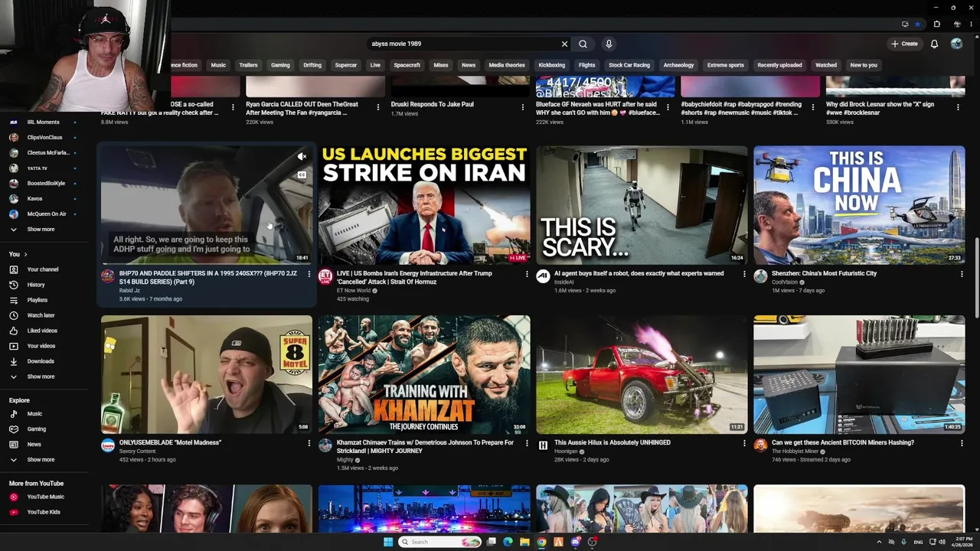980x551 pixels.
Task: Open YouTube notifications bell
Action: click(x=934, y=44)
